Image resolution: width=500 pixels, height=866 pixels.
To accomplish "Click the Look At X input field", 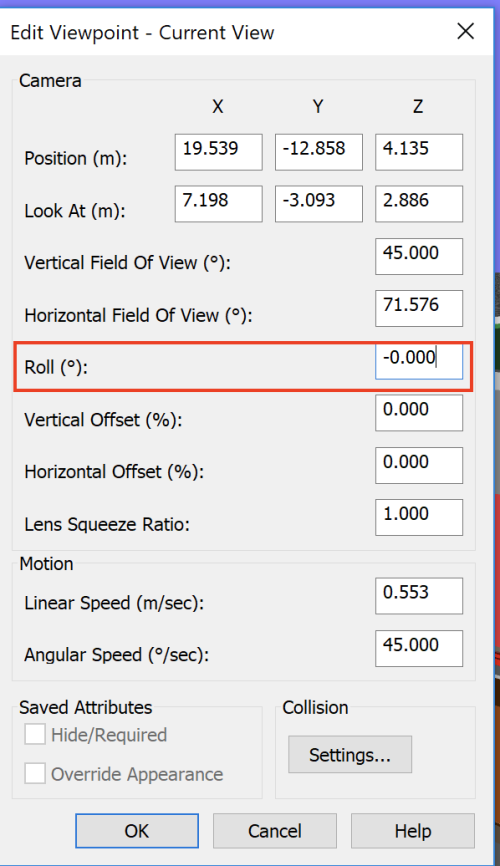I will (x=219, y=204).
